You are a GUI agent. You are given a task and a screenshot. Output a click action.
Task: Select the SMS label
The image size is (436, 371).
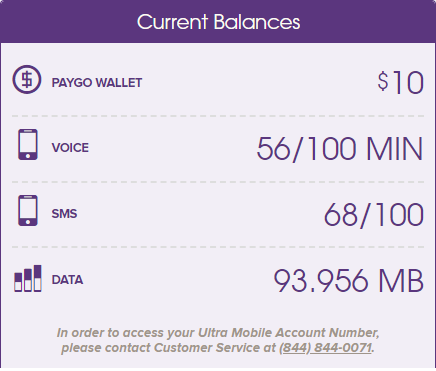pos(64,214)
